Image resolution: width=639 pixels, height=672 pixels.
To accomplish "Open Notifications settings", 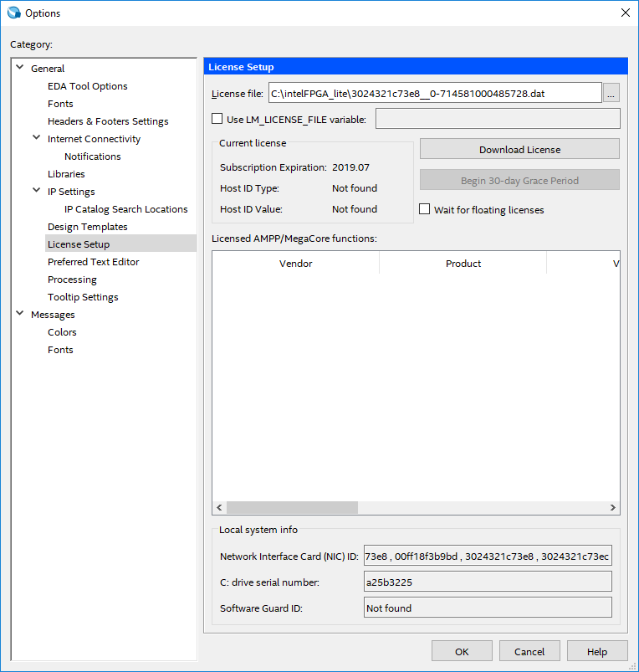I will (x=93, y=156).
